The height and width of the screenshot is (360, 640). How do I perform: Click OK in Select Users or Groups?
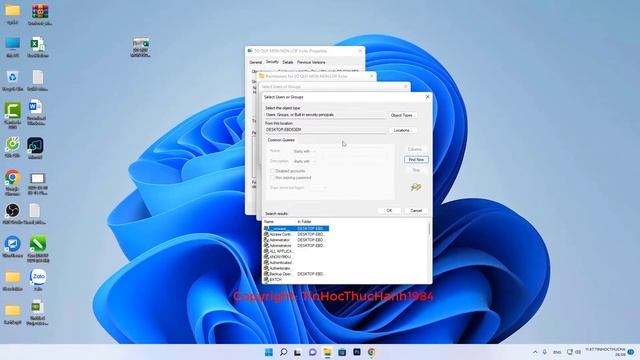pos(389,211)
